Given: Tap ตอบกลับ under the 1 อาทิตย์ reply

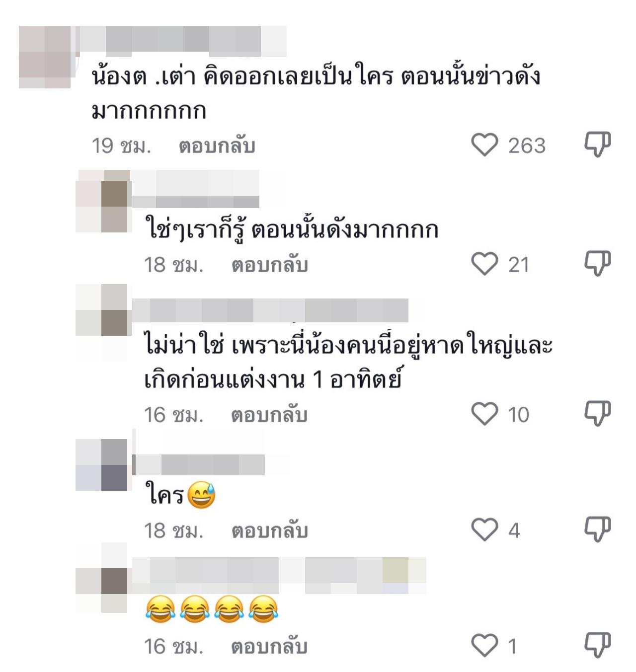Looking at the screenshot, I should coord(269,415).
